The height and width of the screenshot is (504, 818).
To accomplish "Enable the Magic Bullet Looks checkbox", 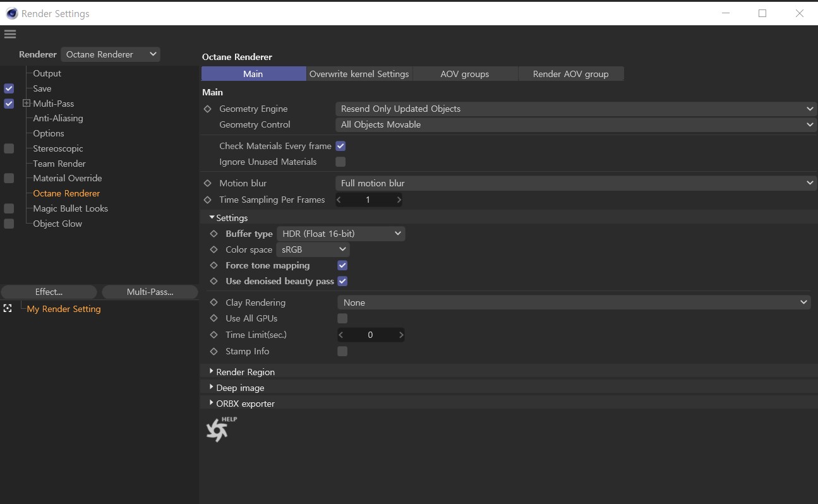I will pos(9,208).
